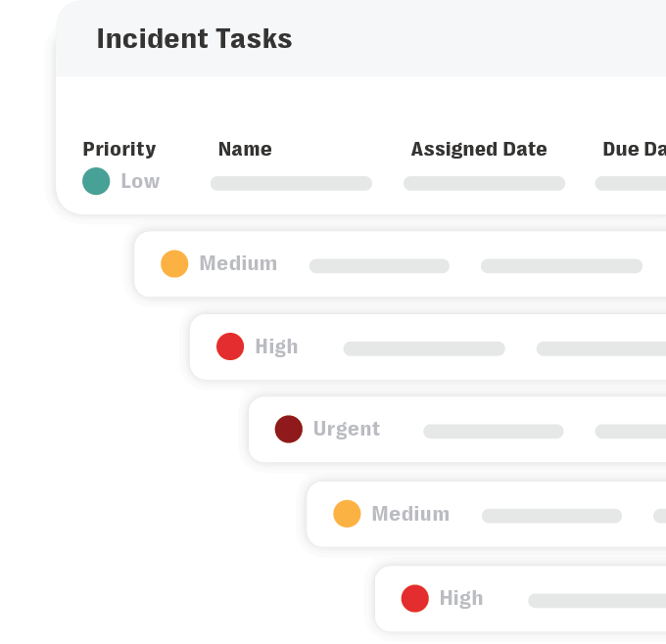Click the teal Low priority dot
666x644 pixels.
96,181
